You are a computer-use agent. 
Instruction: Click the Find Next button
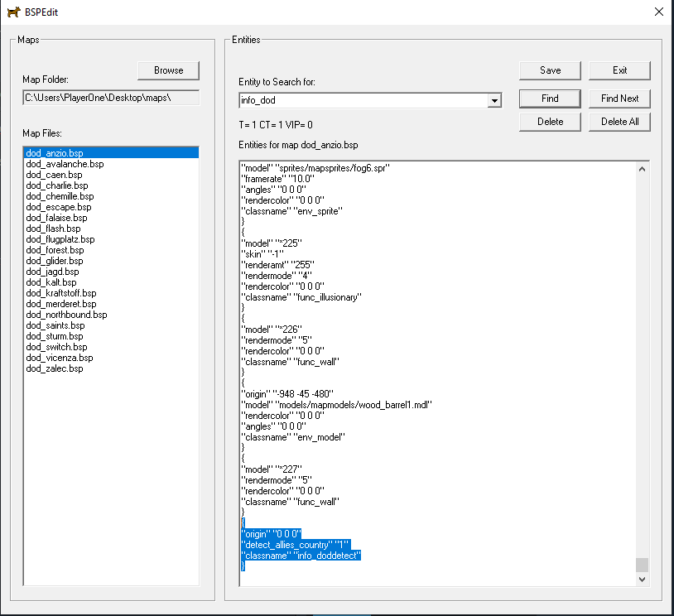click(x=619, y=99)
